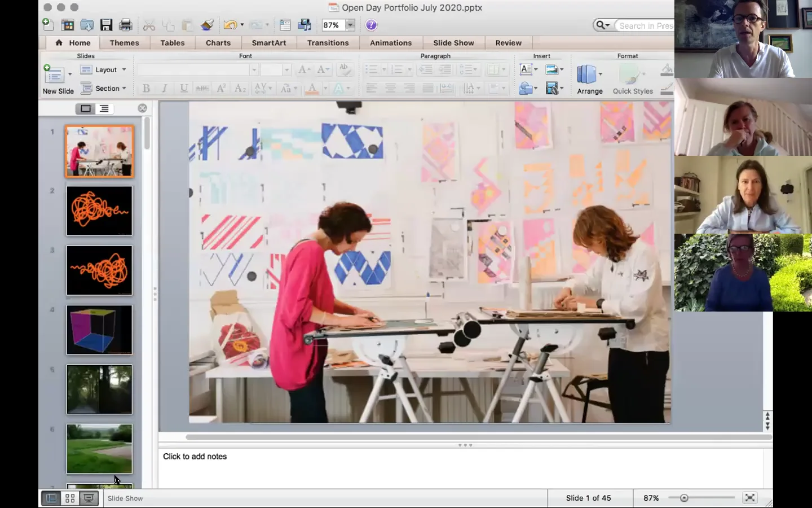
Task: Open the Animations tab
Action: pyautogui.click(x=391, y=43)
